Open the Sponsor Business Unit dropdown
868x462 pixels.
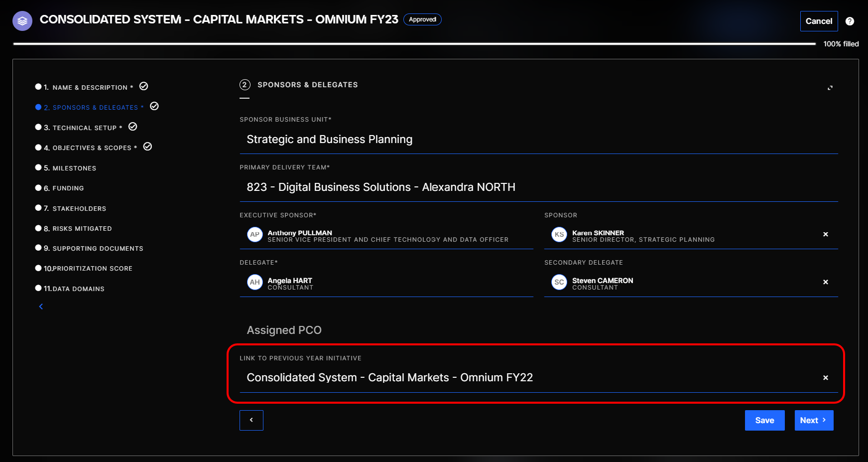538,140
